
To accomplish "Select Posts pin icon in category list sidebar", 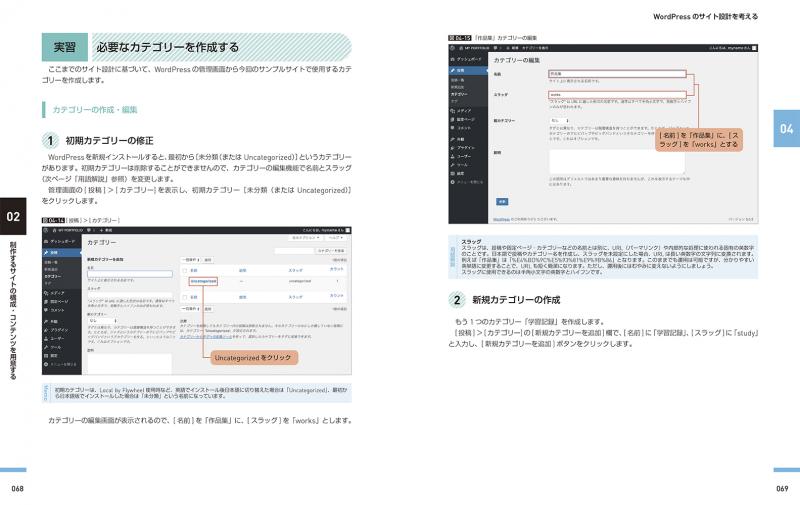I will [46, 252].
